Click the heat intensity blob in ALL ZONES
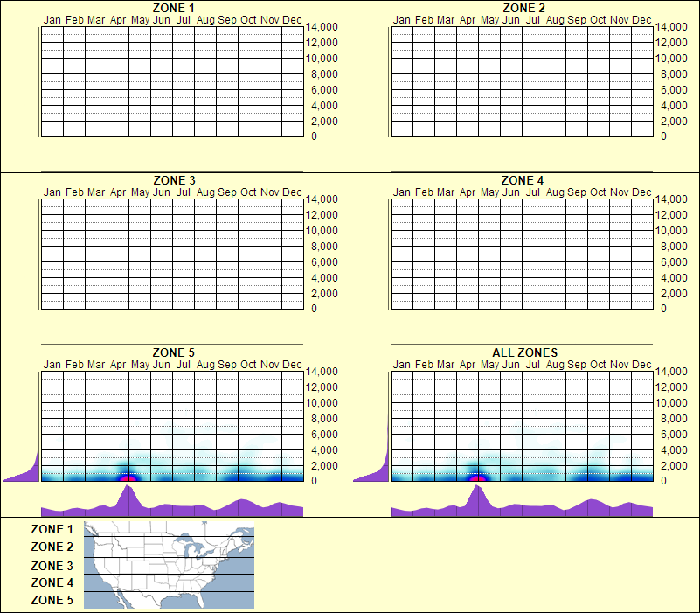Screen dimensions: 700x613 (x=479, y=472)
